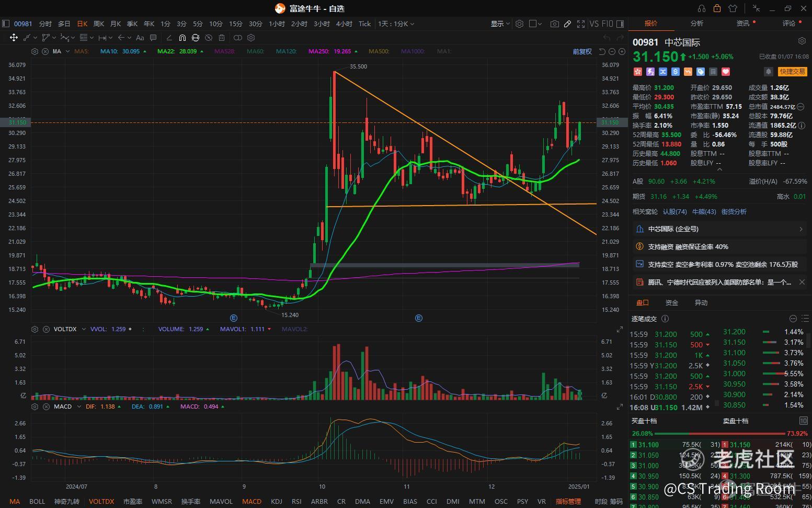Click the info icon beside 逐笔成交
812x508 pixels.
665,319
